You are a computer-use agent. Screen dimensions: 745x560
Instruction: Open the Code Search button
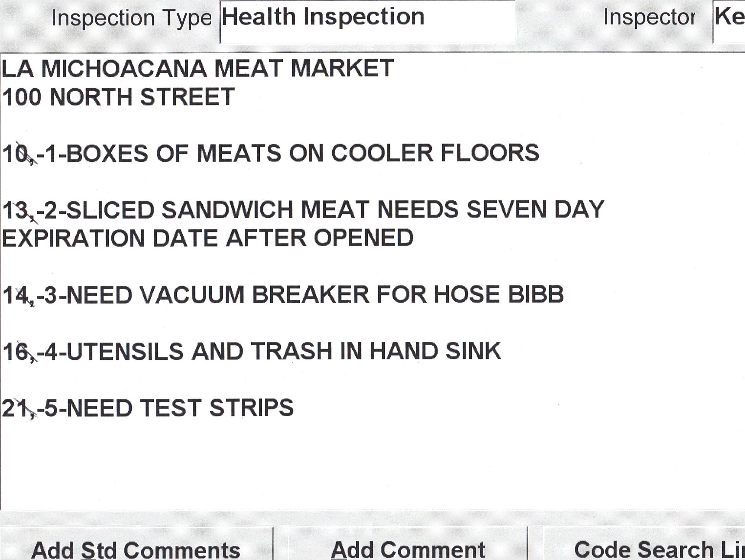click(x=658, y=548)
